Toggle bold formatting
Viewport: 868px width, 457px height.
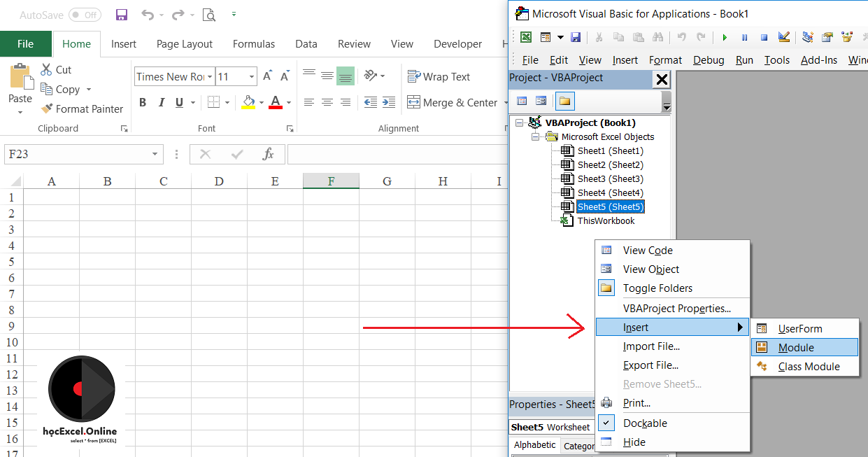[x=143, y=102]
